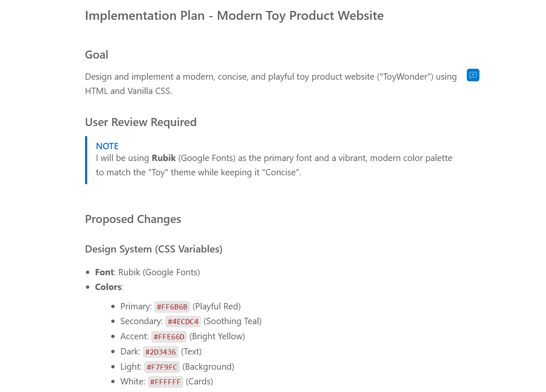Click the add comment icon beside Goal paragraph
Viewport: 546px width, 392px height.
473,75
